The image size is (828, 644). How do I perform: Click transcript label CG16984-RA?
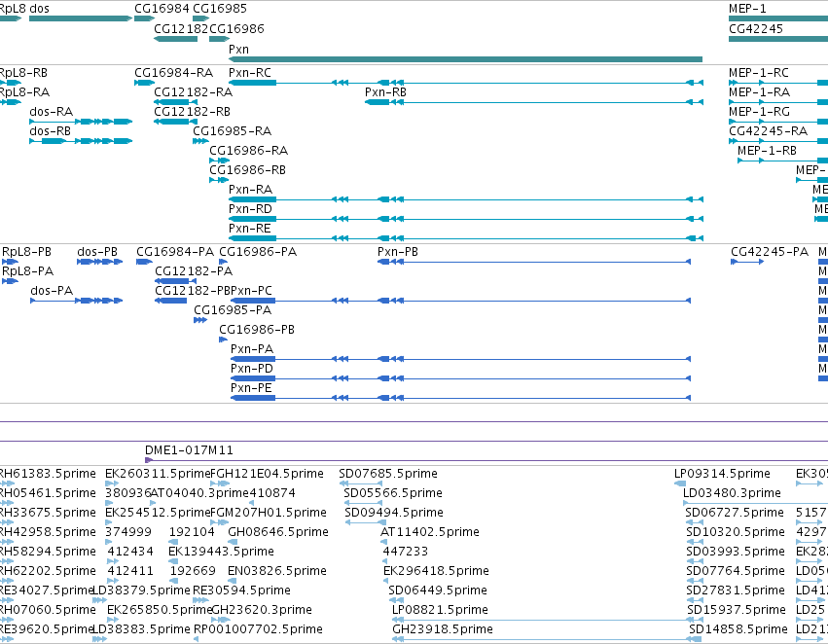click(174, 73)
